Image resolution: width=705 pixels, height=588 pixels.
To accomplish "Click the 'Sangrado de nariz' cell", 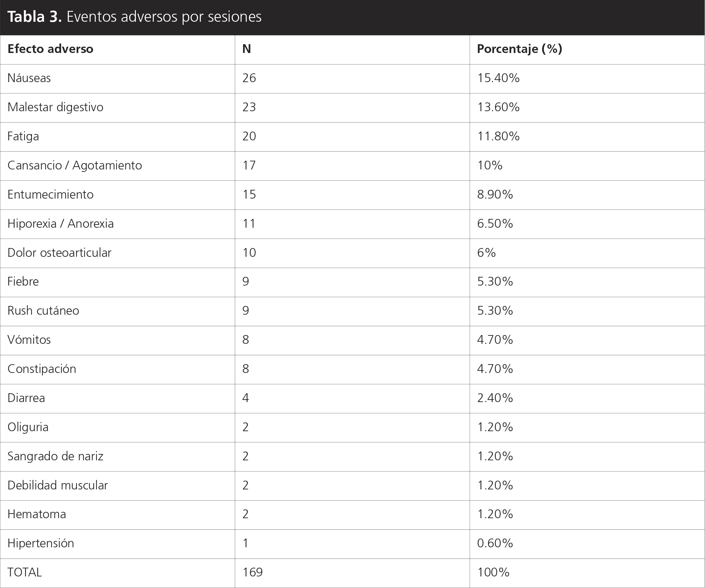I will pyautogui.click(x=55, y=456).
